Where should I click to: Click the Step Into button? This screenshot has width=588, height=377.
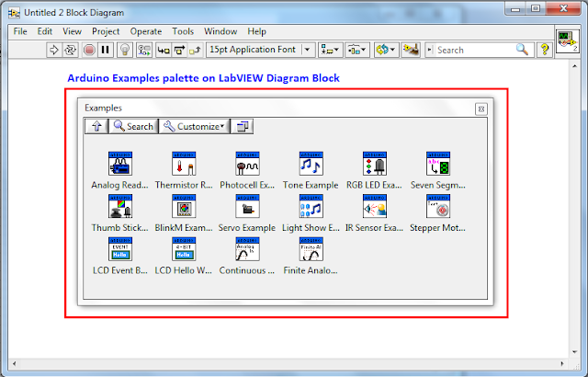pyautogui.click(x=164, y=50)
